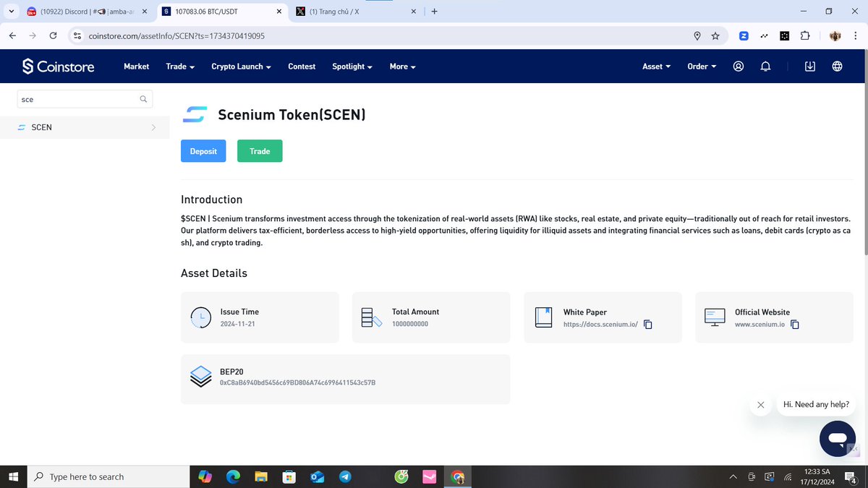This screenshot has width=868, height=488.
Task: Click the app download icon
Action: pos(810,66)
